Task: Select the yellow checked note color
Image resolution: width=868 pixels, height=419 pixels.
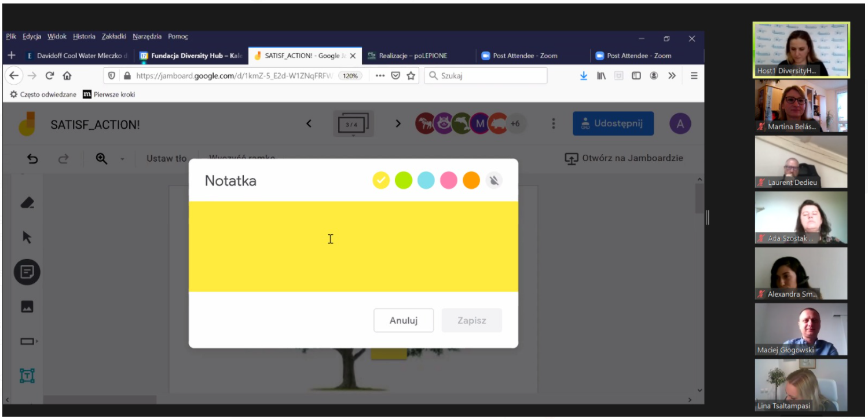Action: coord(380,181)
